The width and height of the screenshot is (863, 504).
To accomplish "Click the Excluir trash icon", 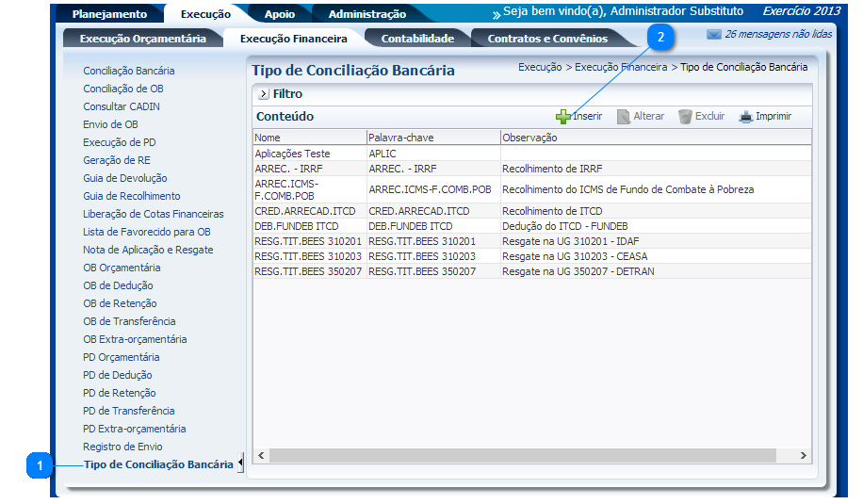I will pos(685,117).
